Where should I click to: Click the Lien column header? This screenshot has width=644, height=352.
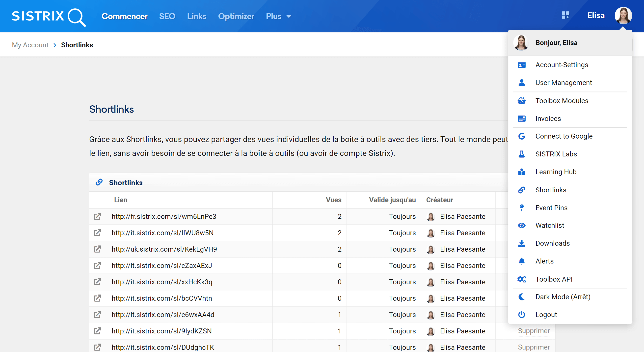coord(120,200)
